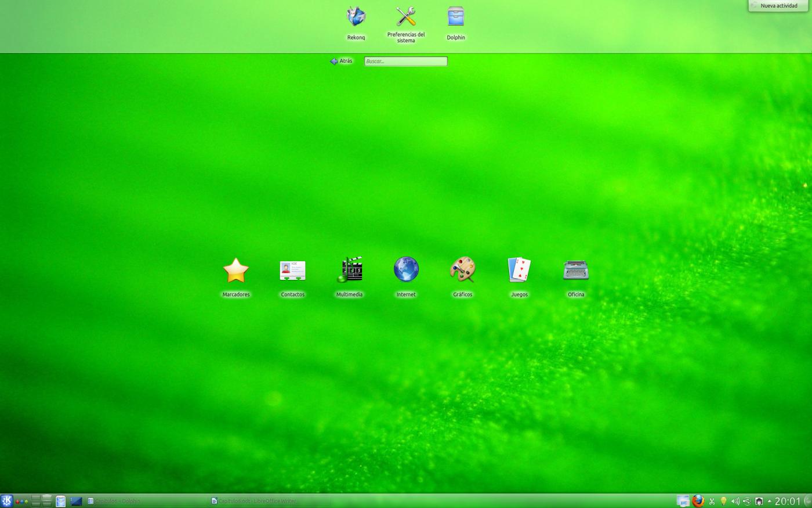Open the Multimedia category

click(349, 278)
